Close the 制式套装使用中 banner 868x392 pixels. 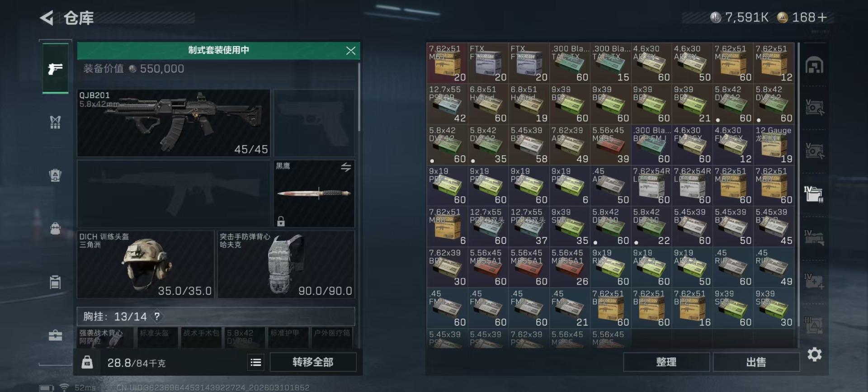pos(351,51)
